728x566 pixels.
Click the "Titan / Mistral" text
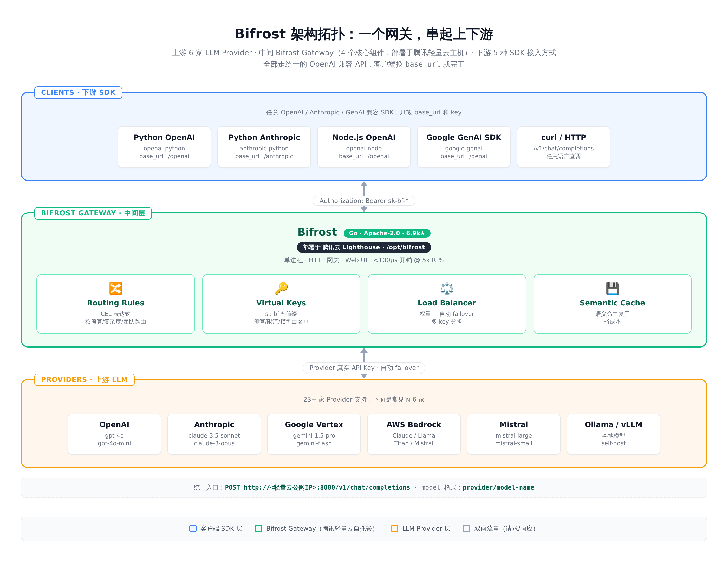point(414,443)
